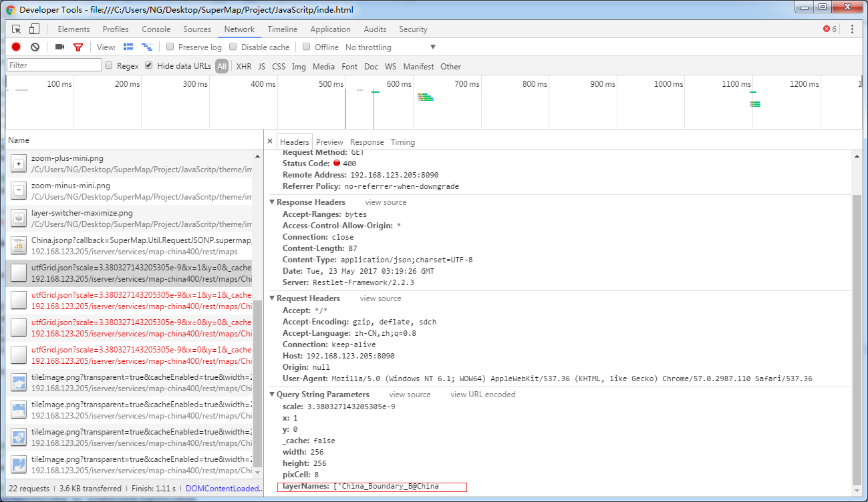Select China.jsonp request row

tap(129, 246)
